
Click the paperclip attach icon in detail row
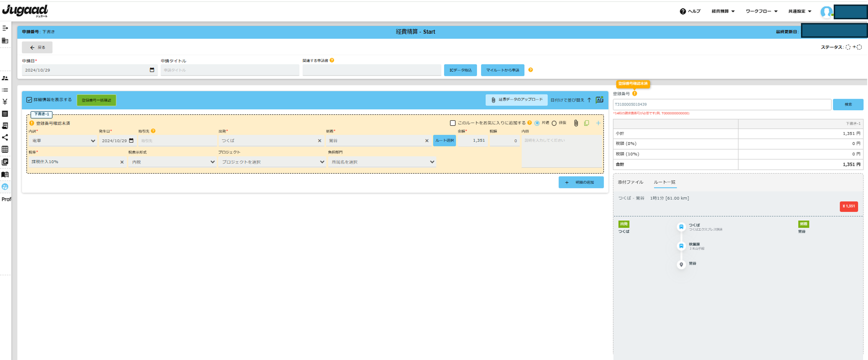click(x=576, y=123)
